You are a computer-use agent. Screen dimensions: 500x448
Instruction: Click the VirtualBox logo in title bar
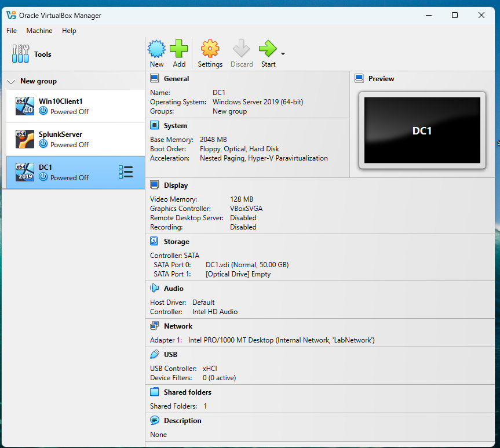tap(11, 15)
